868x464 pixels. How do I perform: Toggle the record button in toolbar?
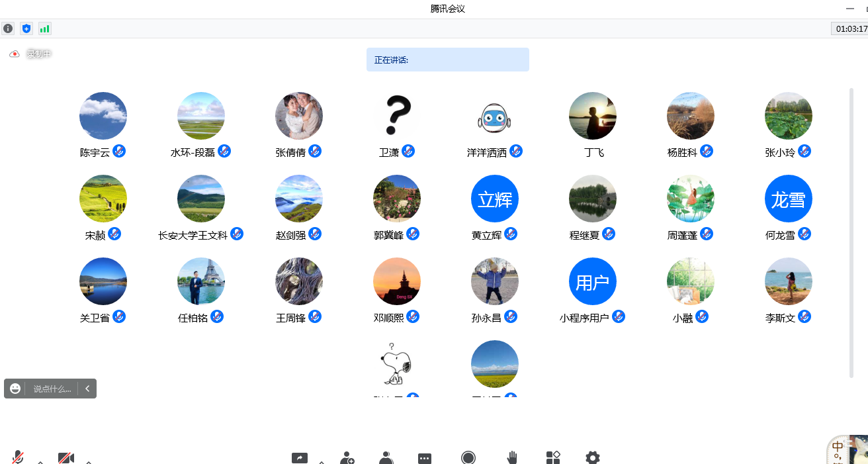[468, 457]
